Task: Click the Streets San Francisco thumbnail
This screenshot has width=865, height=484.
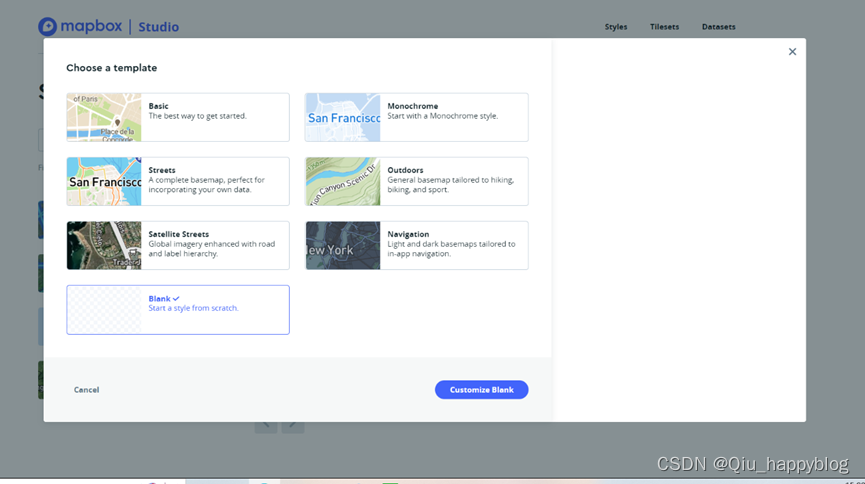Action: [104, 181]
